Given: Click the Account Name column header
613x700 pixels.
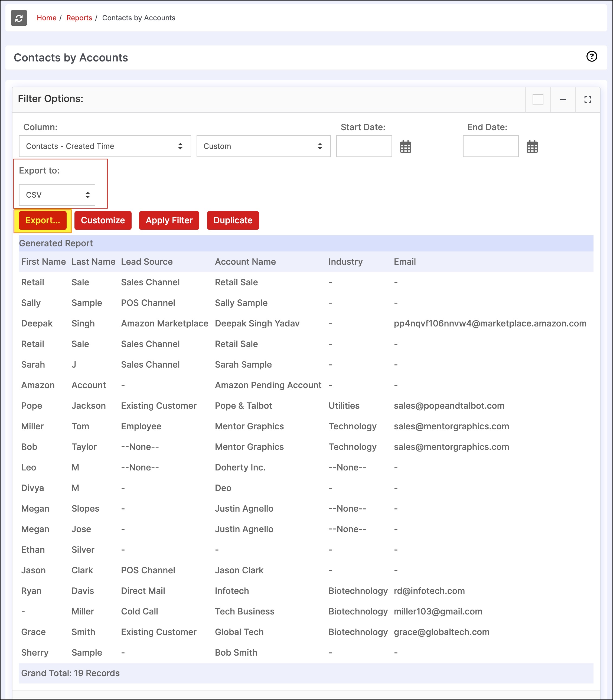Looking at the screenshot, I should click(245, 261).
